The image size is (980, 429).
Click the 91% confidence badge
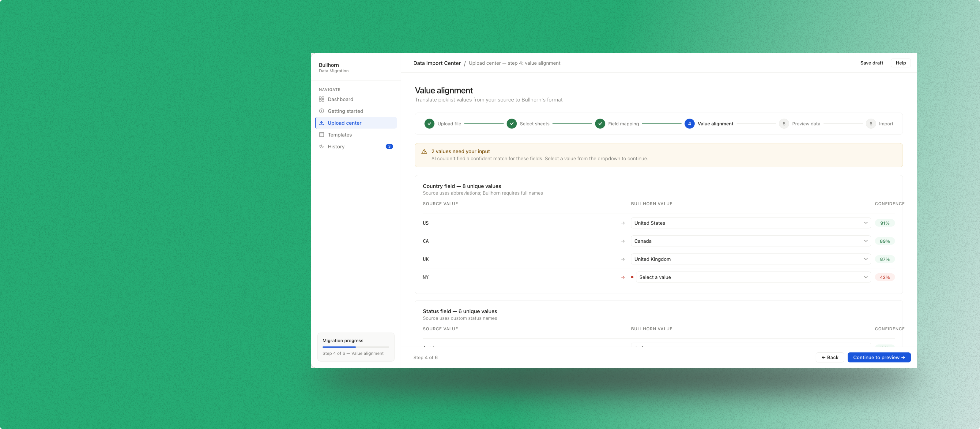click(884, 223)
